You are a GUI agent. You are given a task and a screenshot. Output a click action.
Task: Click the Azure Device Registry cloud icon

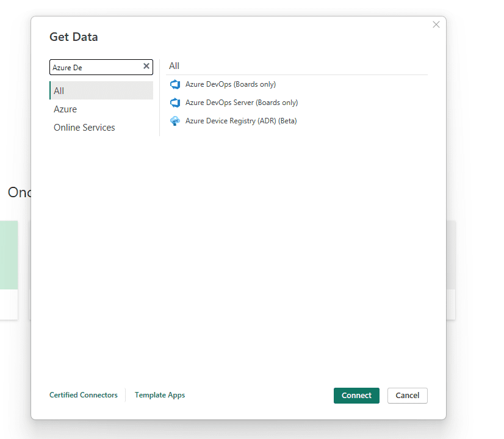(x=175, y=121)
